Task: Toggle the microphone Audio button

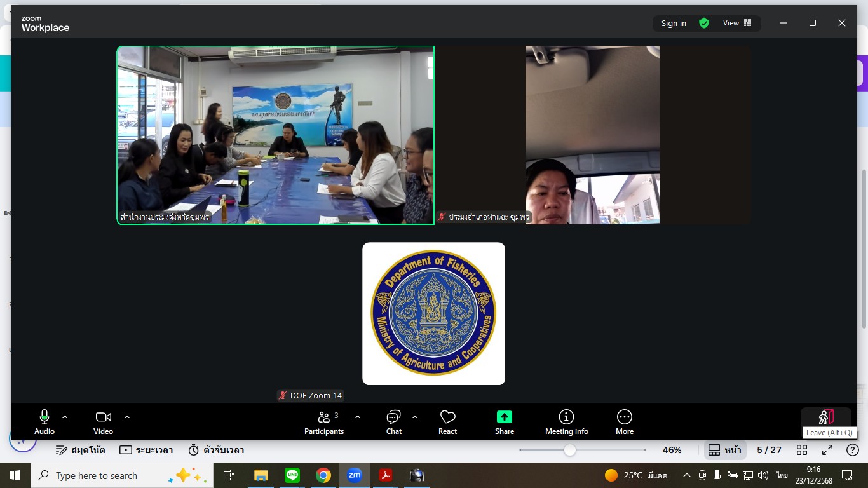Action: point(44,422)
